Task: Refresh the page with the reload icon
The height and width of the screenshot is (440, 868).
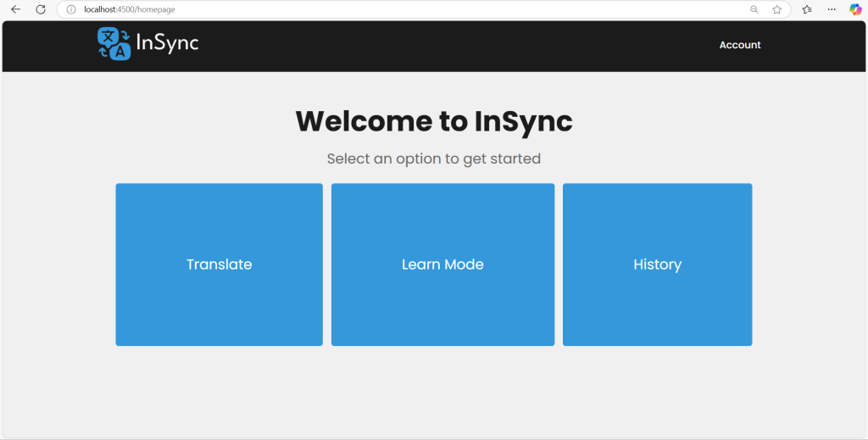Action: 40,9
